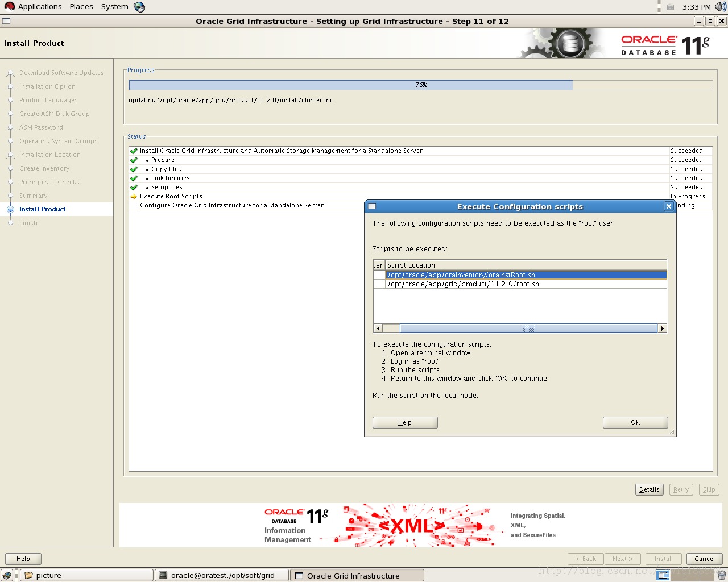The image size is (728, 582).
Task: Select Download Software Updates step
Action: [61, 73]
